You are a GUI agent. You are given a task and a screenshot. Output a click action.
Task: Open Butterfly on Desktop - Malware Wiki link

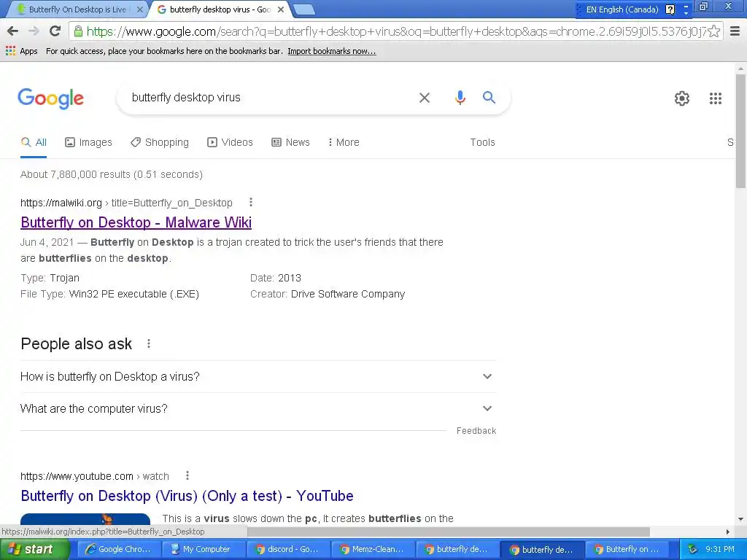tap(136, 222)
